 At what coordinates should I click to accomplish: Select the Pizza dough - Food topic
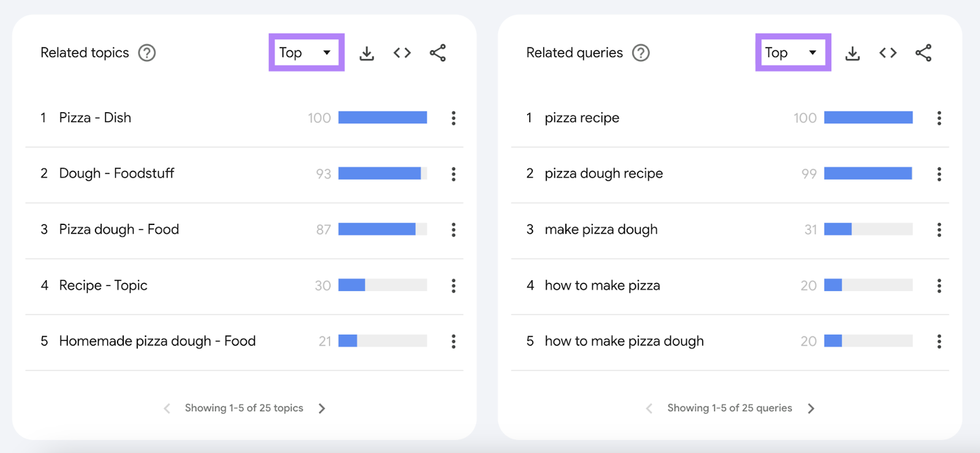pyautogui.click(x=119, y=229)
